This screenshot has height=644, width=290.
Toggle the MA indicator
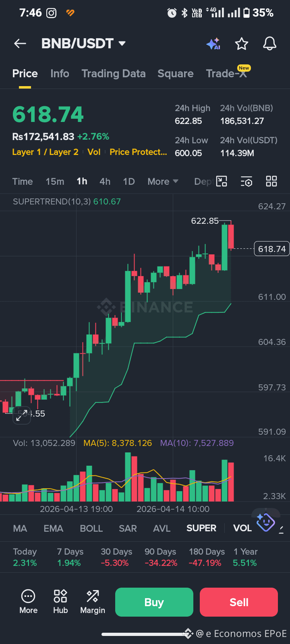click(x=20, y=528)
